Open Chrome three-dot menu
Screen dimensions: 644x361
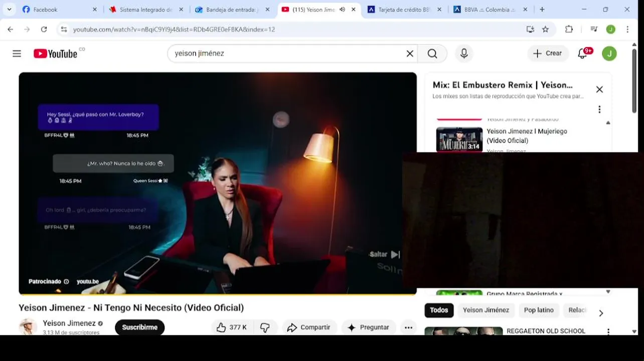[x=627, y=30]
